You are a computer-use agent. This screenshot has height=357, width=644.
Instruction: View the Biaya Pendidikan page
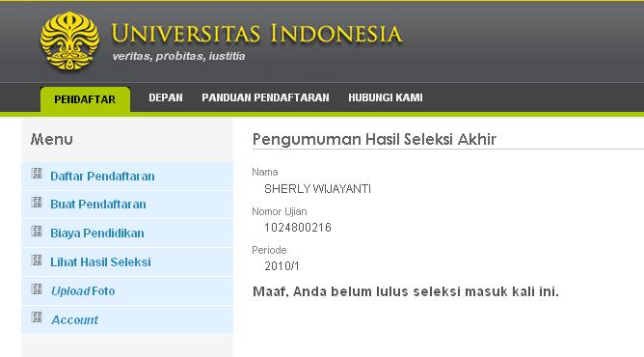pos(97,233)
